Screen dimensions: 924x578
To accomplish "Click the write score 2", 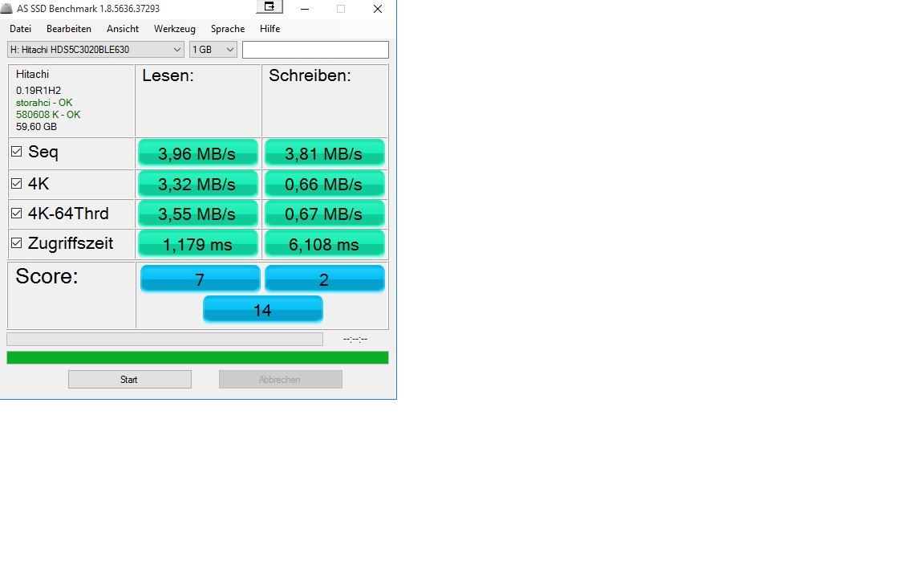I will pos(325,279).
